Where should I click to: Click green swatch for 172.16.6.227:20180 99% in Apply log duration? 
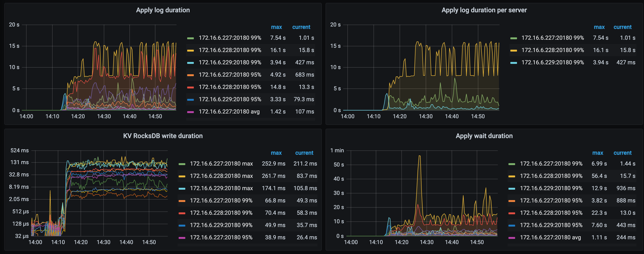pyautogui.click(x=190, y=38)
